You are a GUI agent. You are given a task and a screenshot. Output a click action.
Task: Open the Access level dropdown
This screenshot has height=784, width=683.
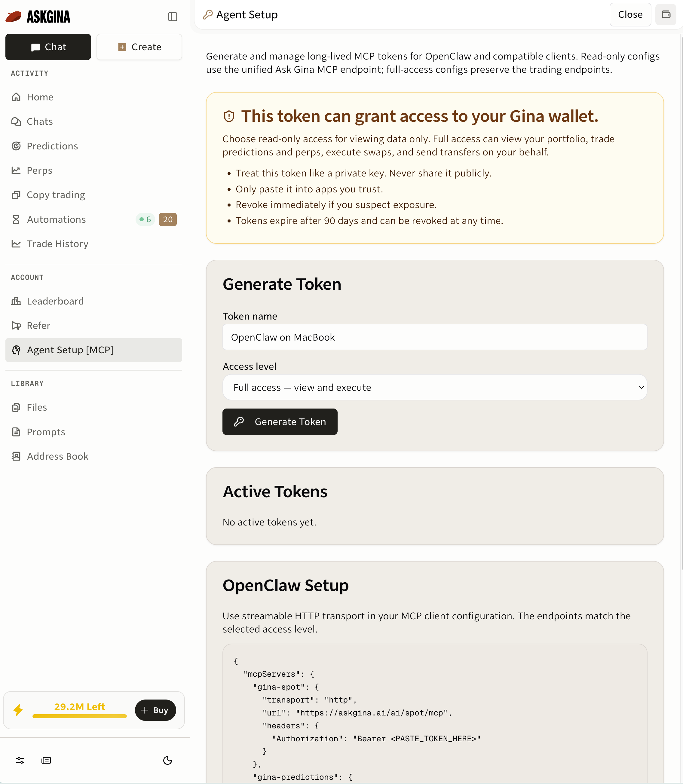(434, 387)
